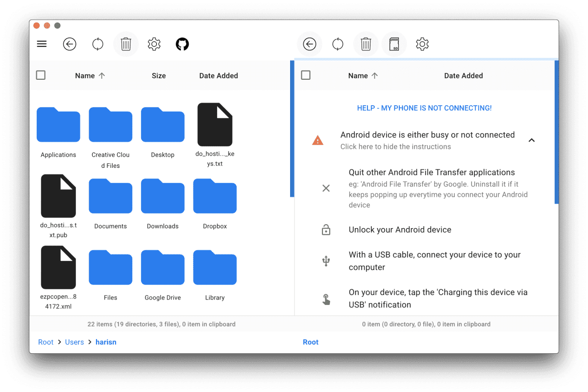Open the hamburger app menu
The width and height of the screenshot is (588, 392).
click(42, 44)
